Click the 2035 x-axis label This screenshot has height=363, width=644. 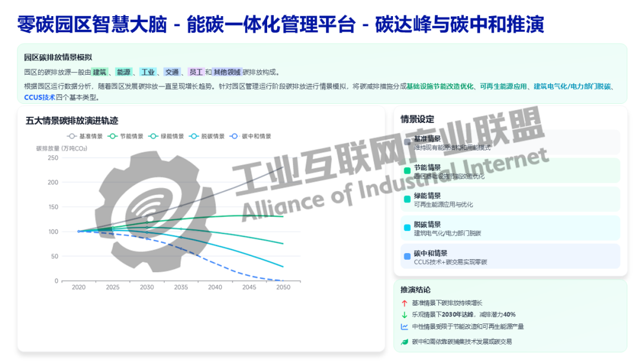tap(181, 287)
